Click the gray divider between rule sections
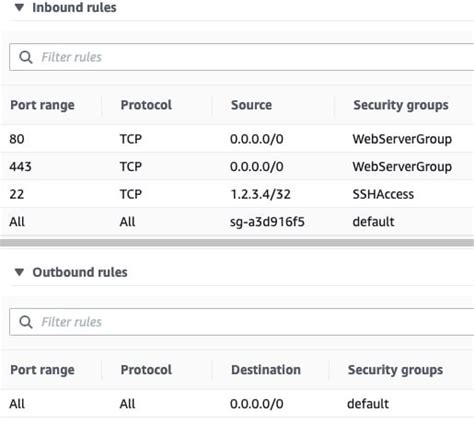The image size is (474, 423). pyautogui.click(x=237, y=243)
